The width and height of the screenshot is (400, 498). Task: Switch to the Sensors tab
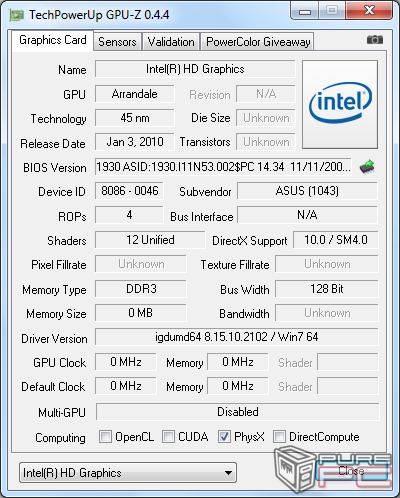pyautogui.click(x=117, y=42)
